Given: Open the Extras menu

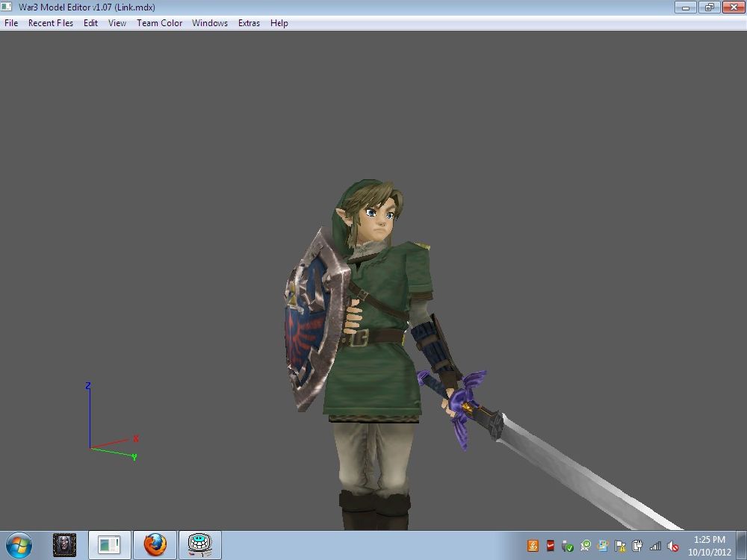Looking at the screenshot, I should click(x=249, y=23).
